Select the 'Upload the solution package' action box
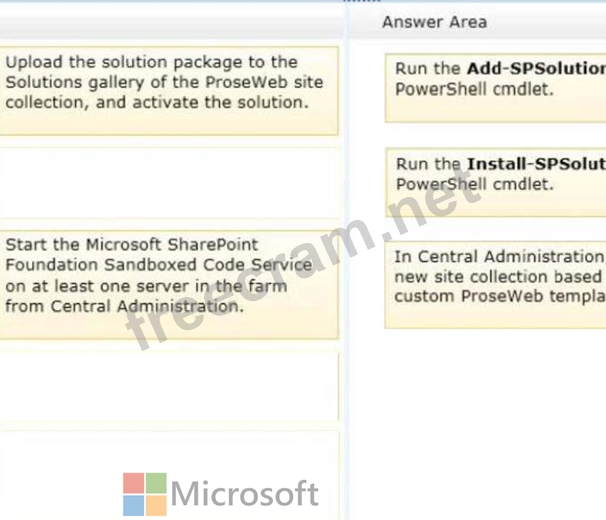 [x=169, y=91]
